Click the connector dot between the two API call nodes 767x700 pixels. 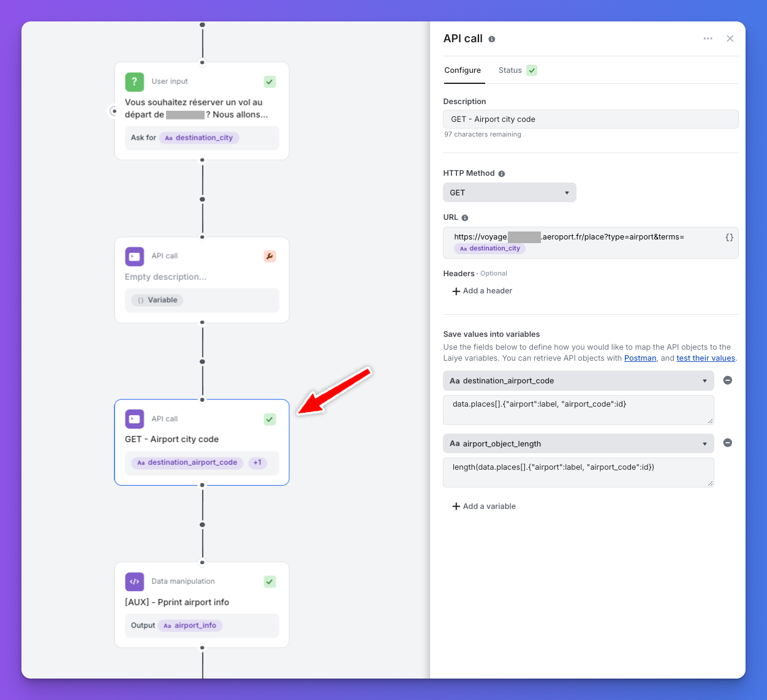pyautogui.click(x=202, y=361)
